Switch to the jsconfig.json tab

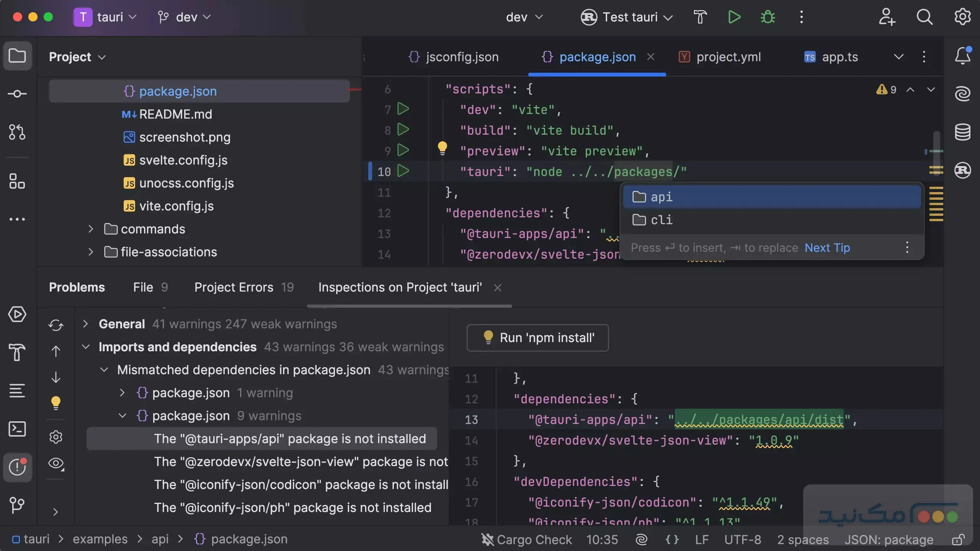[461, 57]
